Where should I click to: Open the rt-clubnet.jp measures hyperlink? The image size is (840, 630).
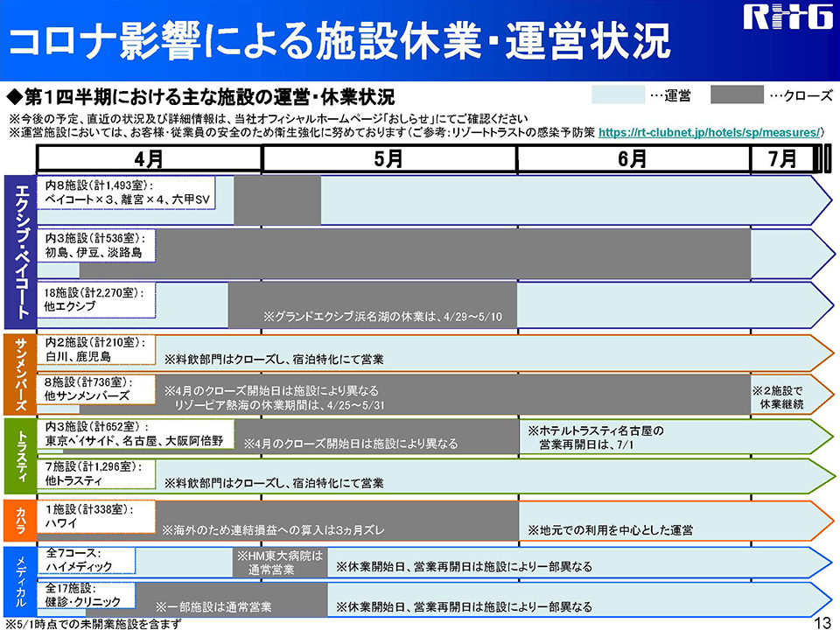tap(709, 132)
